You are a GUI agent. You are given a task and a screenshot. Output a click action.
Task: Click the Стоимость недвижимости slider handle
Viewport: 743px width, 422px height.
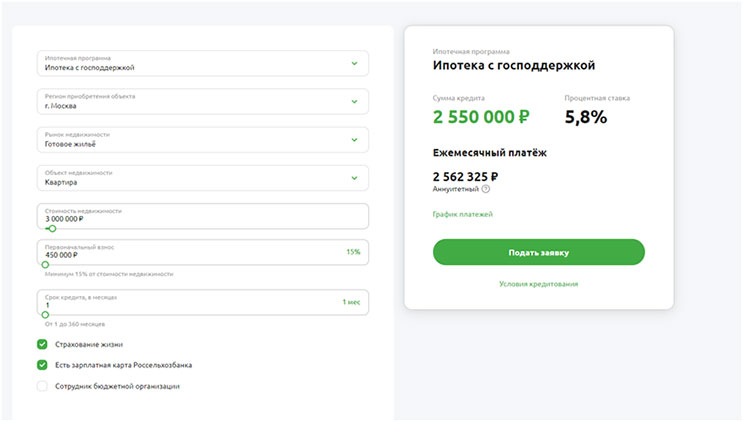52,229
